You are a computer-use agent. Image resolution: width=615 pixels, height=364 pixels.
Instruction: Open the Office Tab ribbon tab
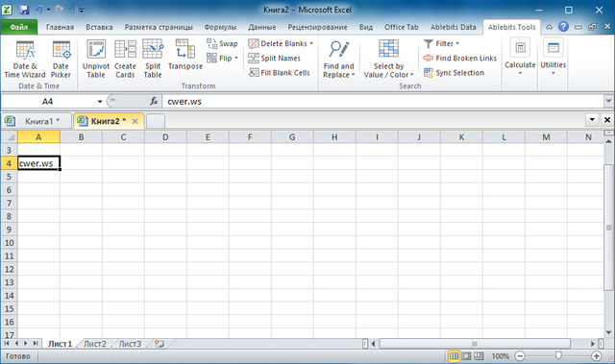[402, 27]
